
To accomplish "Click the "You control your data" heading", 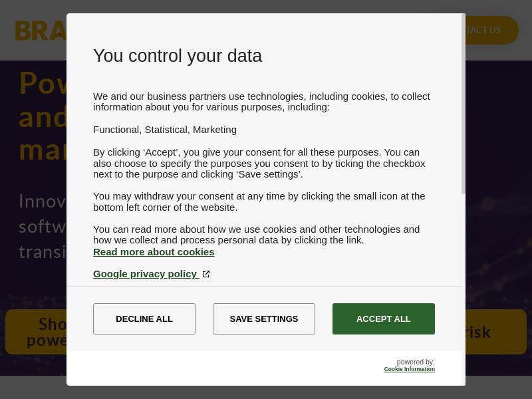I will pyautogui.click(x=178, y=56).
